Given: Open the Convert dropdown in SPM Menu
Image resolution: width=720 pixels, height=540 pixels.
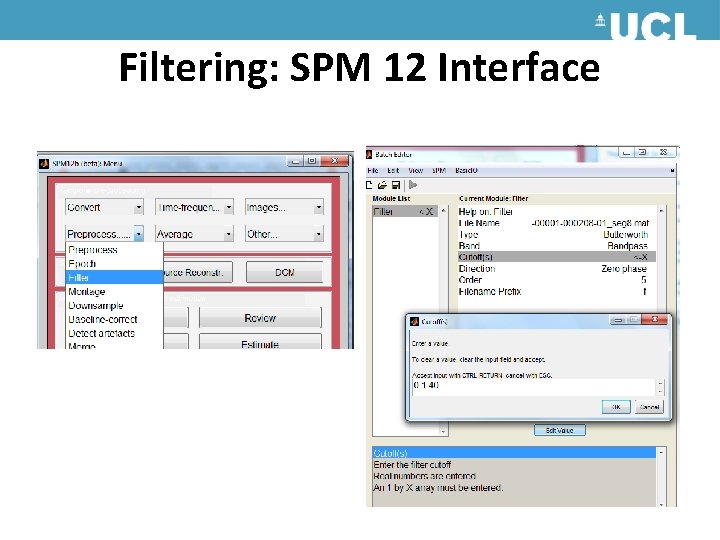Looking at the screenshot, I should (x=104, y=208).
